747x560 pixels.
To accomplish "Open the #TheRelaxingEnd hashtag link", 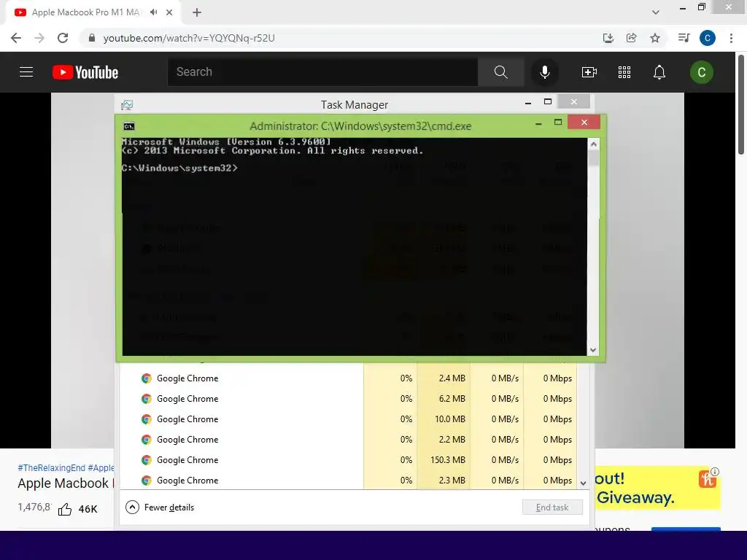I will point(52,467).
